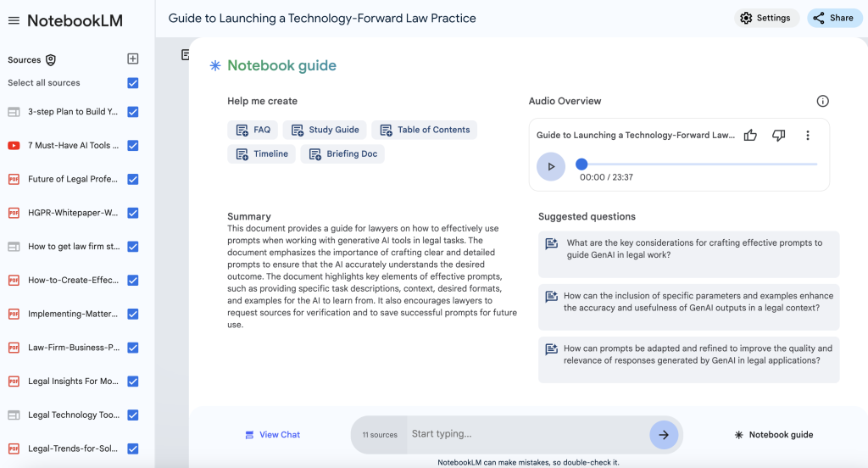This screenshot has height=468, width=868.
Task: Share the notebook
Action: (834, 18)
